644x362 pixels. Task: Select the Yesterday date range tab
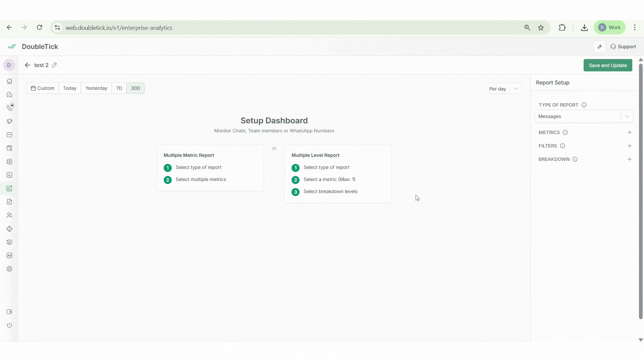click(x=96, y=88)
